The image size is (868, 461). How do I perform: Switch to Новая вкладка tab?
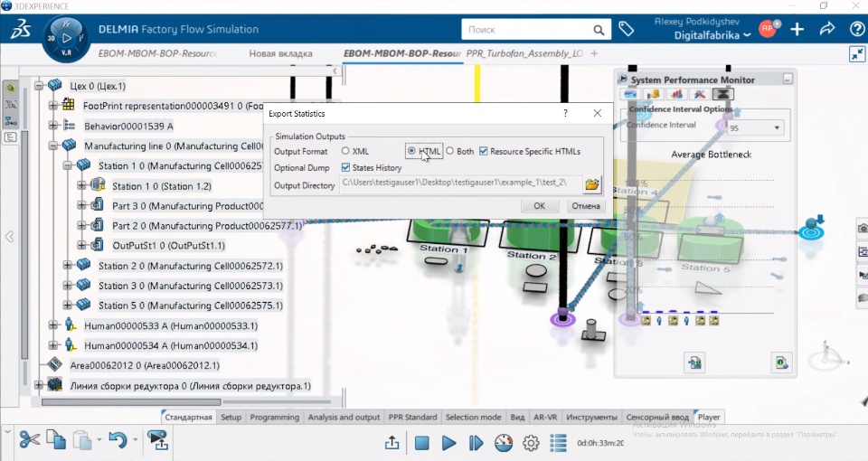280,53
